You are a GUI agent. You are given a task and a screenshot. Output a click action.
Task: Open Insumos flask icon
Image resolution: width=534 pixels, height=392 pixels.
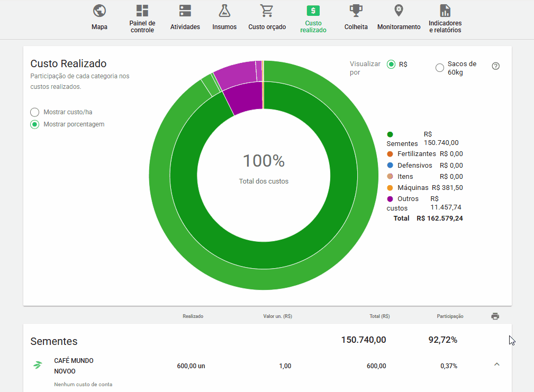[x=224, y=11]
